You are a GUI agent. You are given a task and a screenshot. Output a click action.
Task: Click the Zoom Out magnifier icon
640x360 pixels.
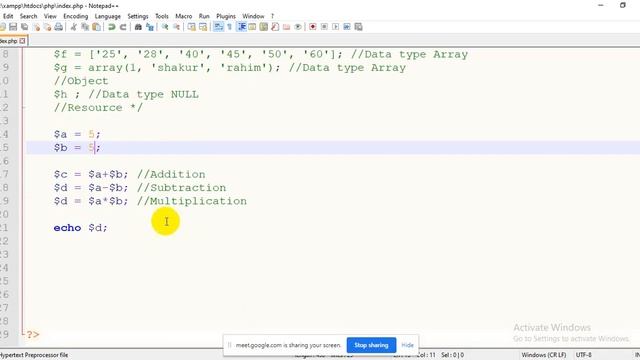point(176,27)
